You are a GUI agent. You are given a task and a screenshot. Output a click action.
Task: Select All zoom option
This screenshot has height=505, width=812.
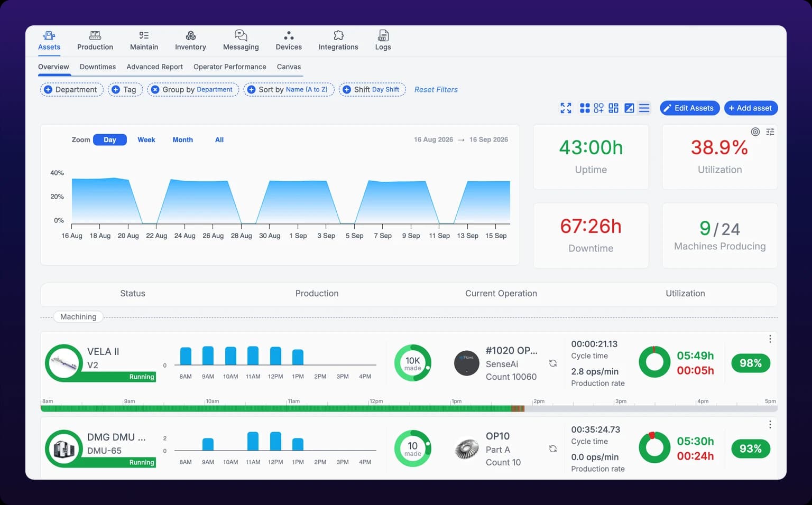(x=219, y=139)
